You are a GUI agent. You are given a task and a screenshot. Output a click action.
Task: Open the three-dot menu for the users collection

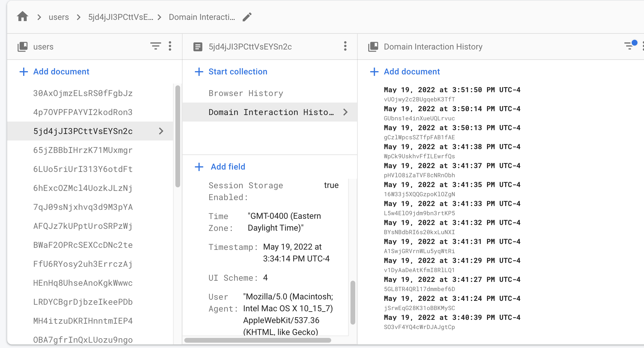click(170, 46)
